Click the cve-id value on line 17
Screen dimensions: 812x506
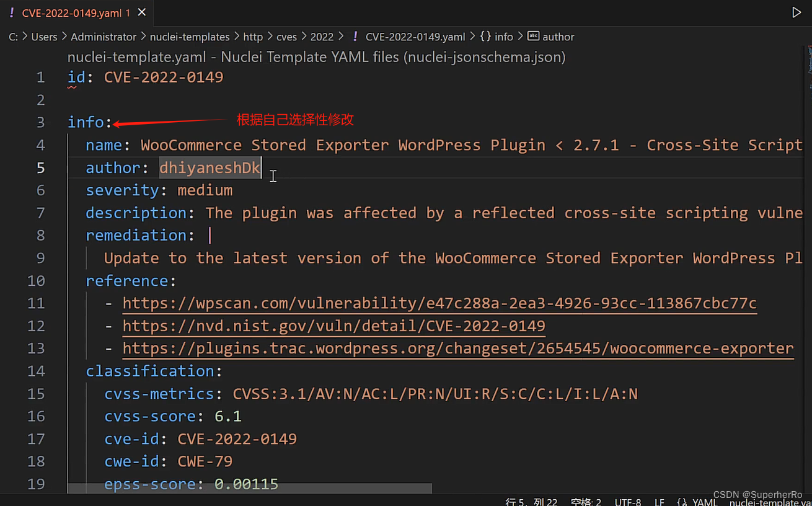pyautogui.click(x=237, y=439)
